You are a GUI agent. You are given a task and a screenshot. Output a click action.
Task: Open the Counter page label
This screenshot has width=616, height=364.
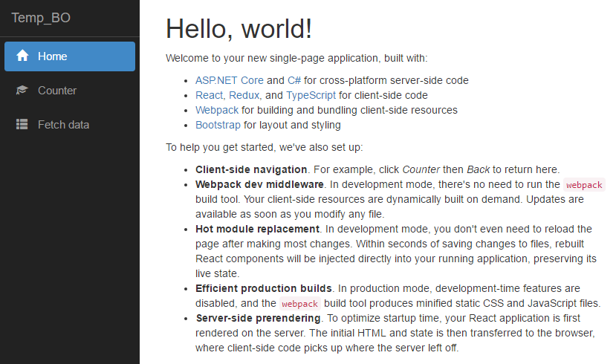pyautogui.click(x=57, y=91)
